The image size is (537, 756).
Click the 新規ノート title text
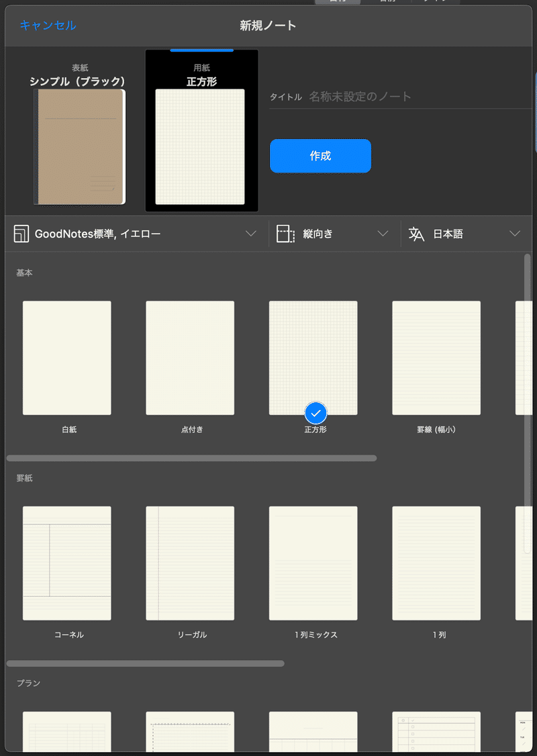(268, 26)
